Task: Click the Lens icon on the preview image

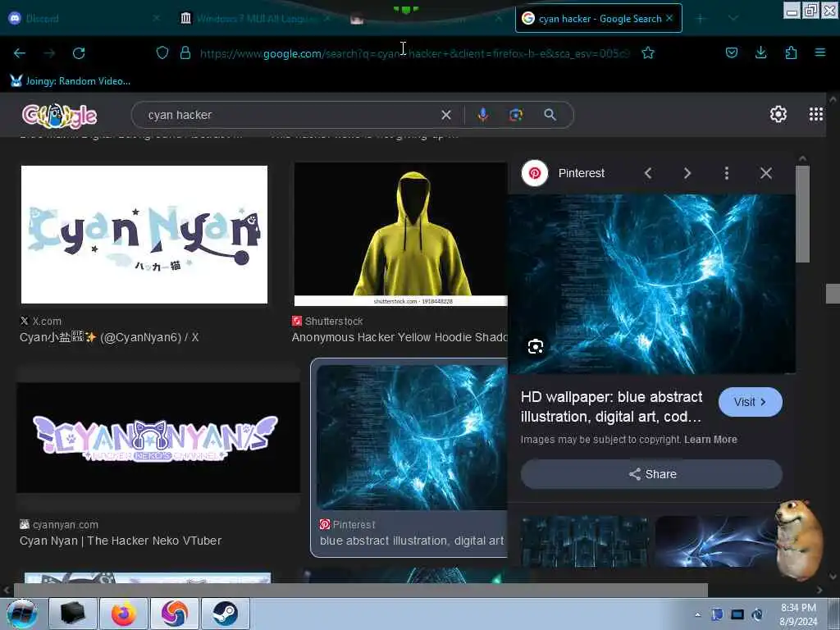Action: pyautogui.click(x=536, y=347)
